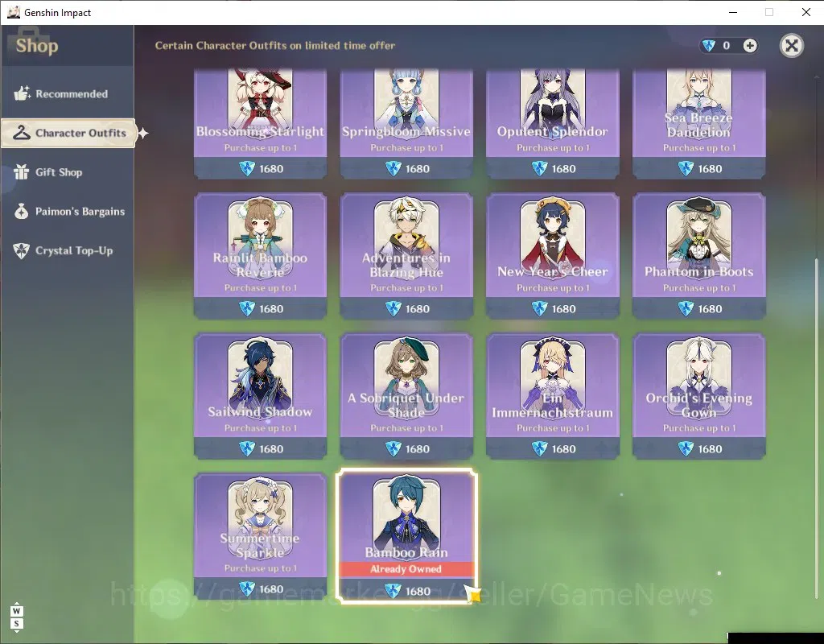
Task: Open the Crystal Top-Up tab
Action: point(68,251)
